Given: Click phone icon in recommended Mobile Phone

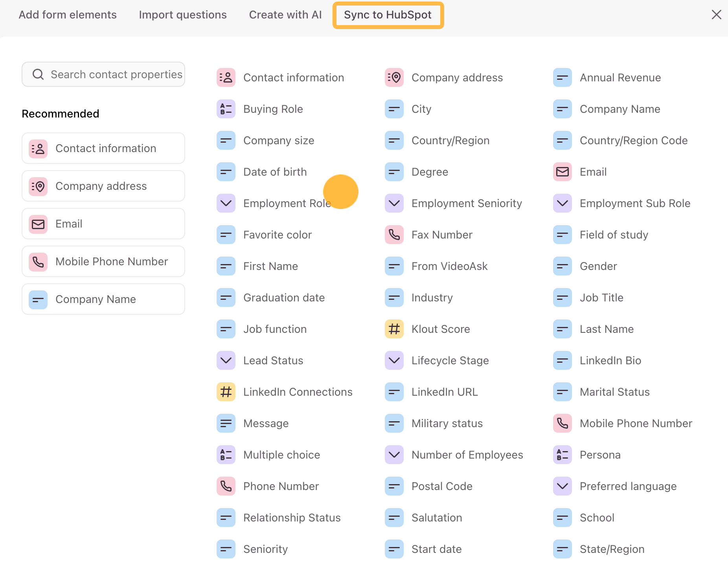Looking at the screenshot, I should pos(38,262).
